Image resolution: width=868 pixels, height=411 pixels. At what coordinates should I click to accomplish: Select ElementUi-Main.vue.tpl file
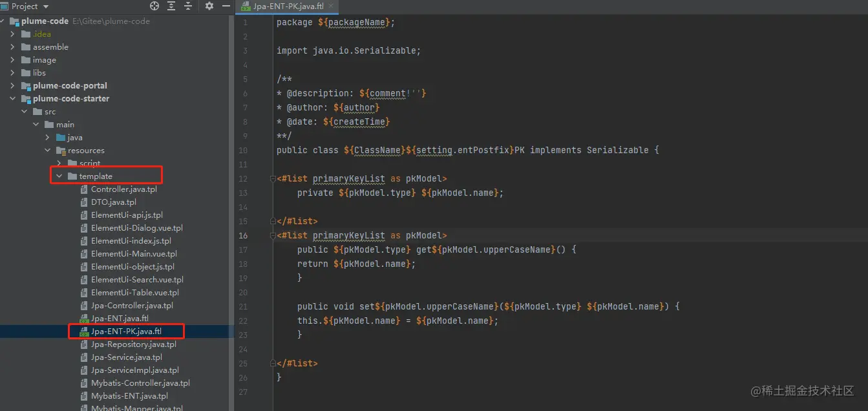click(x=134, y=254)
